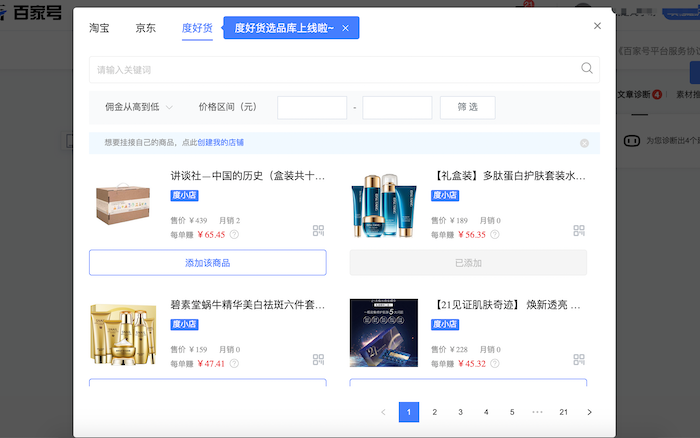Screen dimensions: 700x438
Task: Click the 度小店 badge under 多肽蛋白 product
Action: click(x=445, y=196)
